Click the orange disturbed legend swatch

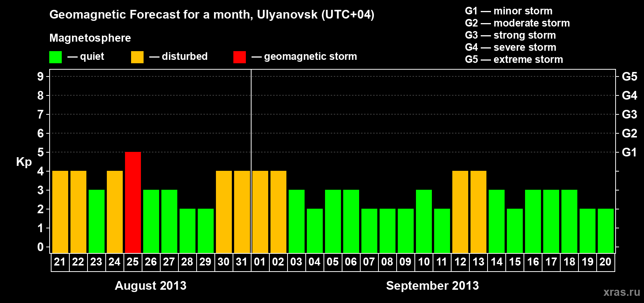138,57
